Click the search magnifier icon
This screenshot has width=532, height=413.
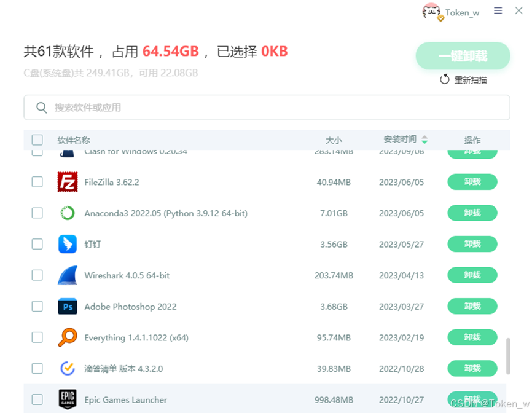point(41,108)
